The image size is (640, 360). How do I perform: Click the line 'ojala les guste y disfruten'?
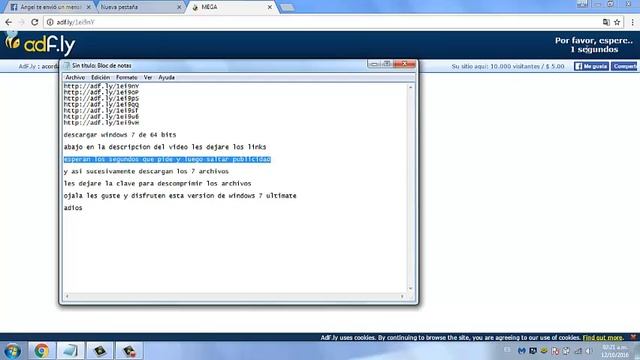[x=180, y=196]
